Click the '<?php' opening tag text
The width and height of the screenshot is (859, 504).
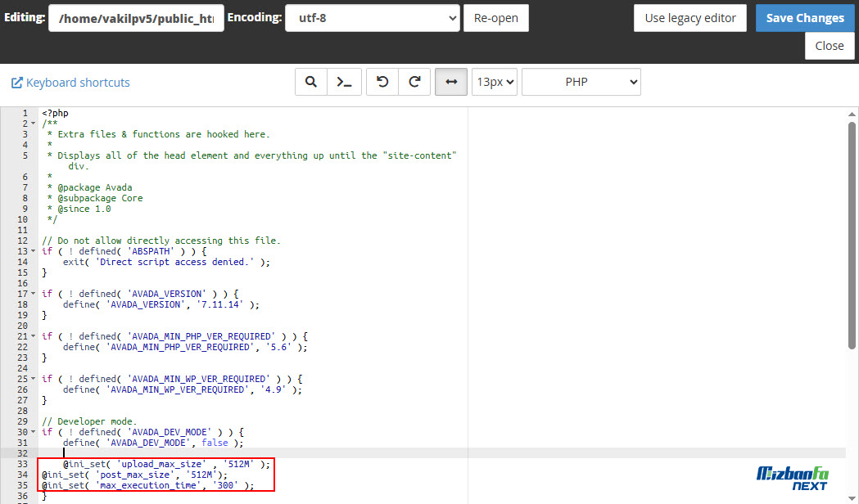56,113
